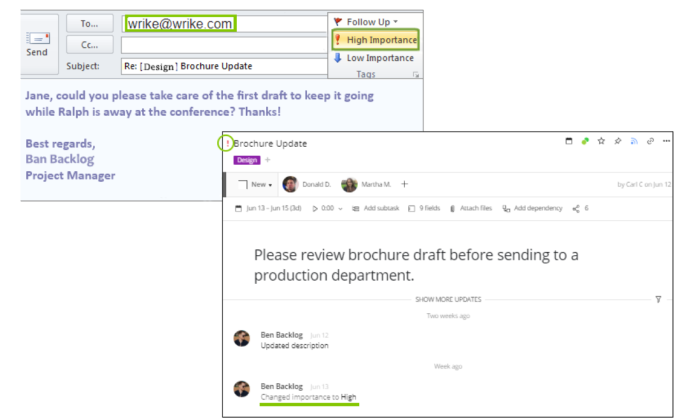This screenshot has height=420, width=700.
Task: Pin the task with the pin icon
Action: pyautogui.click(x=617, y=141)
